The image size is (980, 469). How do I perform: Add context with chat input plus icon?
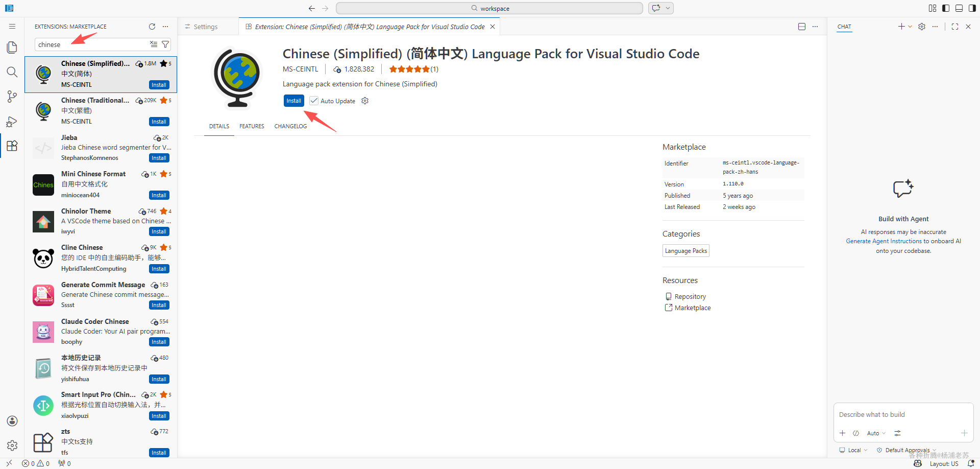point(843,433)
